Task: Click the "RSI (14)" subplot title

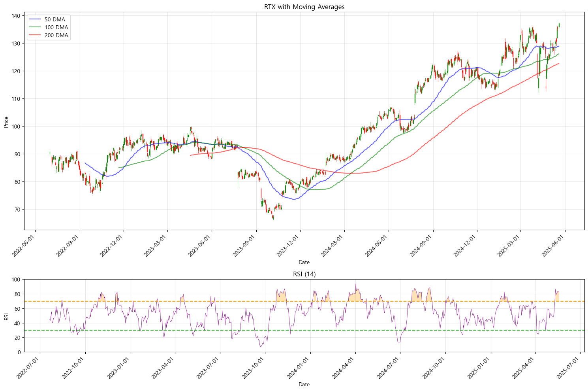Action: pyautogui.click(x=304, y=274)
